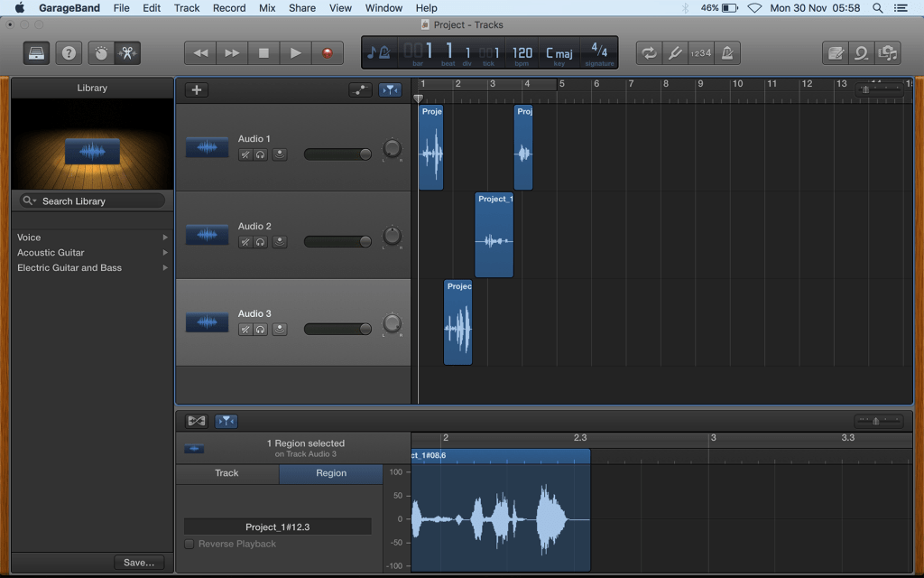924x578 pixels.
Task: Solo the Audio 2 track
Action: pyautogui.click(x=261, y=242)
